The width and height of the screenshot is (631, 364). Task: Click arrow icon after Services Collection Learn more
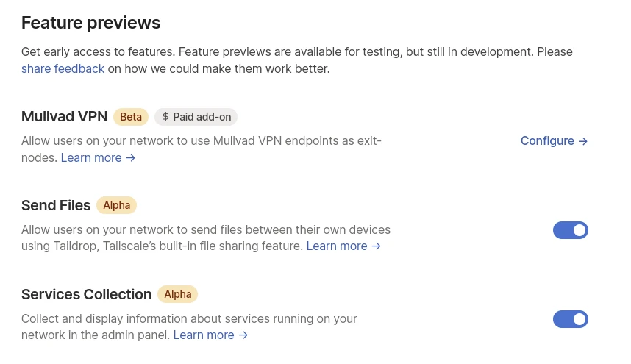pyautogui.click(x=243, y=335)
